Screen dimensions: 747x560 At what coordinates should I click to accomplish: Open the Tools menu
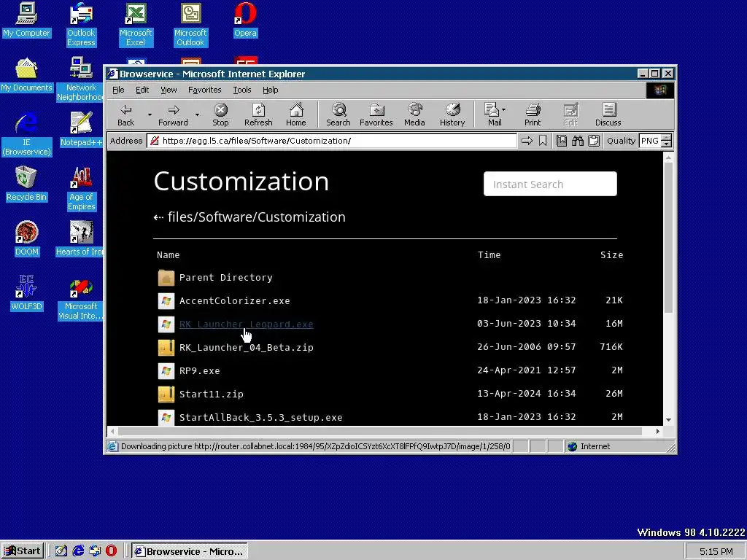(241, 90)
